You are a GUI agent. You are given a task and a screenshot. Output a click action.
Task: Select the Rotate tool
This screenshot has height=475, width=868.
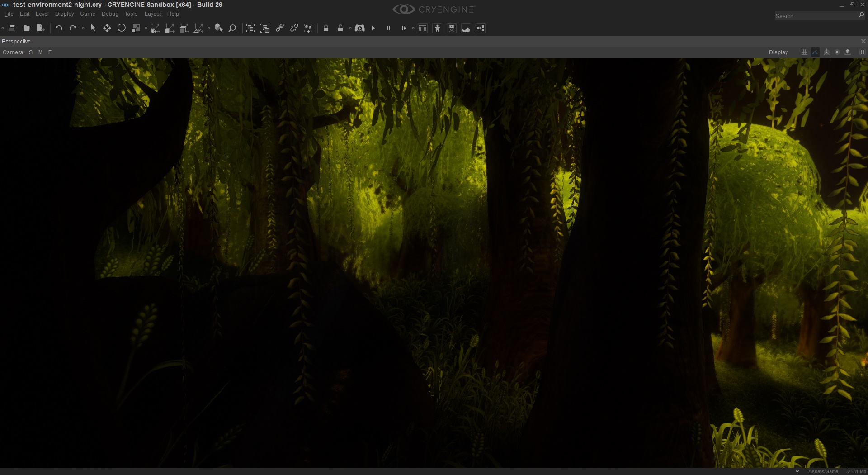(121, 28)
